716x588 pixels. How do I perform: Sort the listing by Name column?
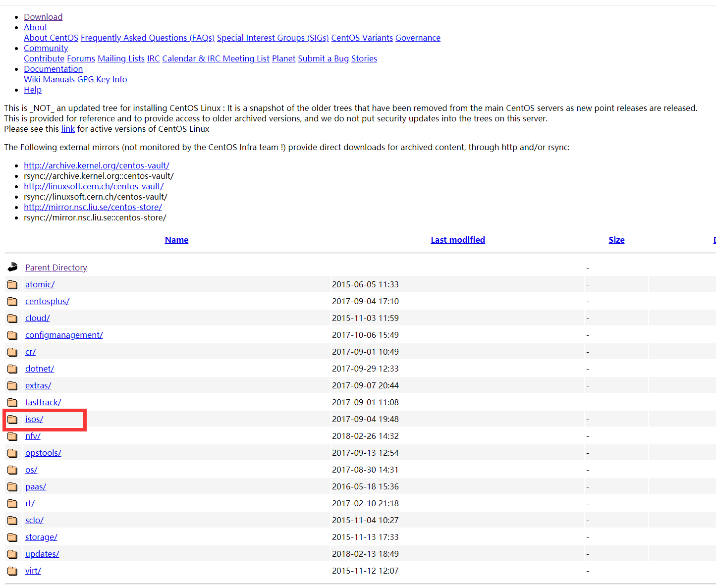tap(176, 240)
